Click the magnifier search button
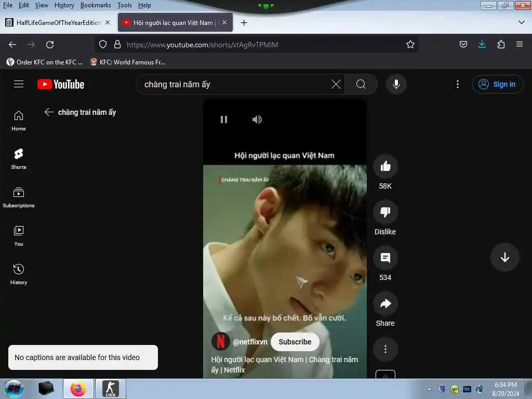This screenshot has width=532, height=399. pos(361,84)
